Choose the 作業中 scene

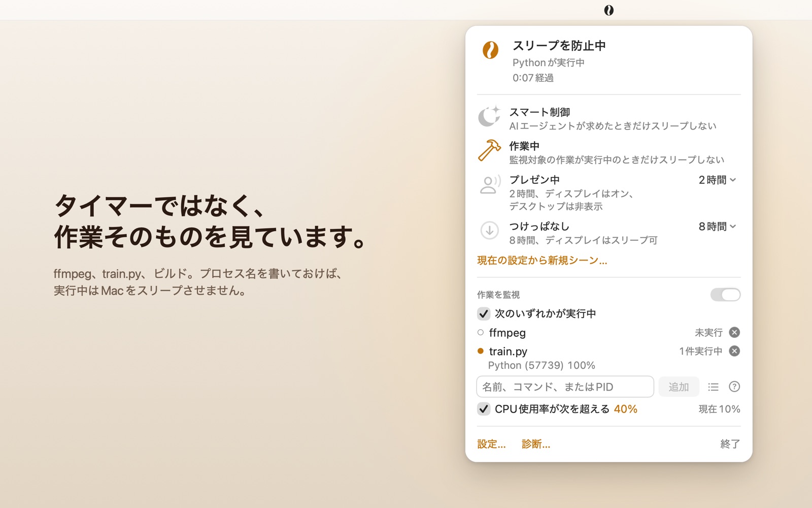608,152
